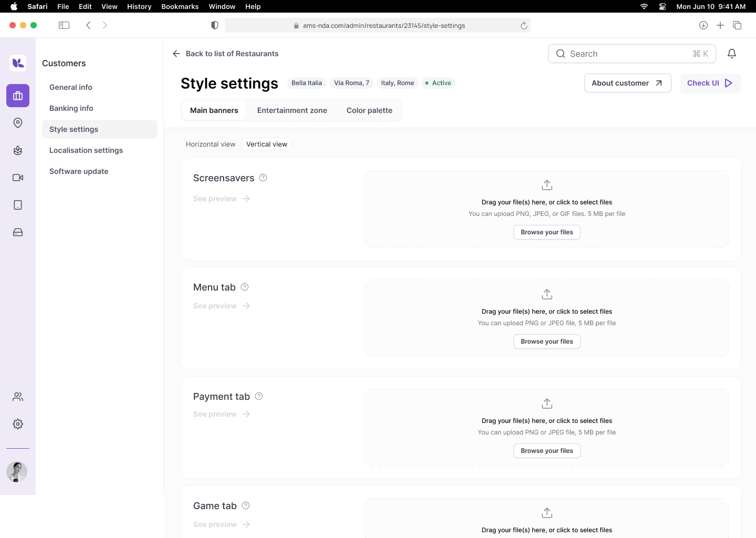Click the Safari forward arrow
Screen dimensions: 756x538
105,25
